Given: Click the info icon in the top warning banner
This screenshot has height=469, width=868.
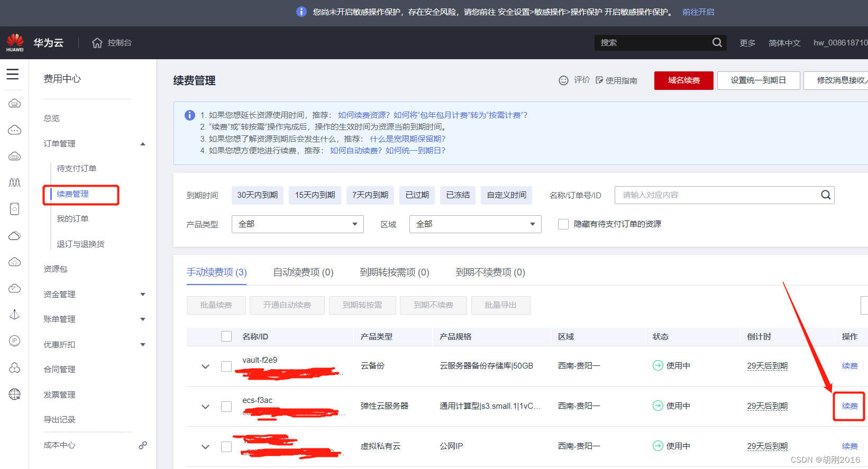Looking at the screenshot, I should point(301,12).
